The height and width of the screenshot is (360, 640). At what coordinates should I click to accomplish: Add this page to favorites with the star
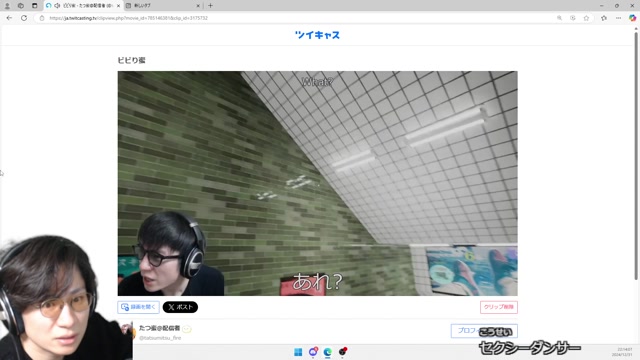[586, 18]
